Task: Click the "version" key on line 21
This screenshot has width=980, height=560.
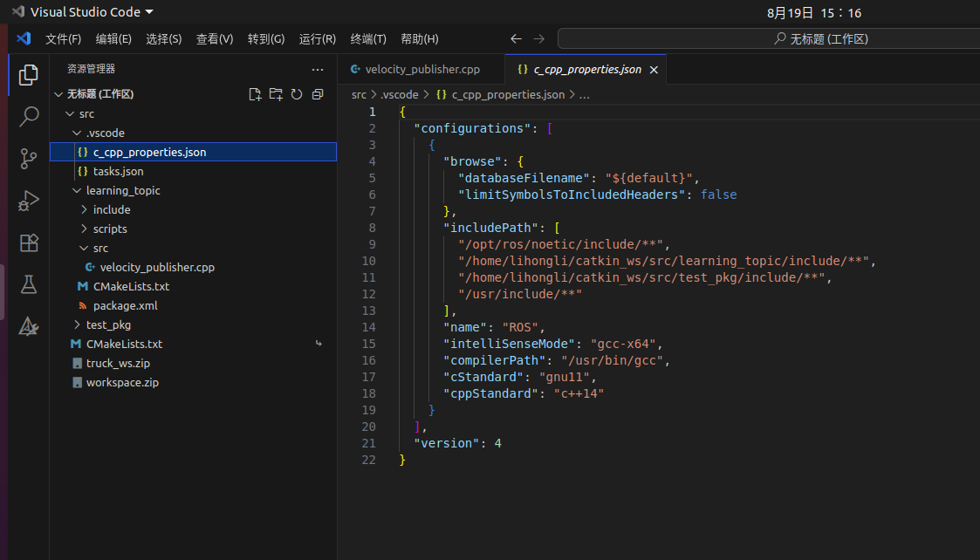Action: point(446,443)
